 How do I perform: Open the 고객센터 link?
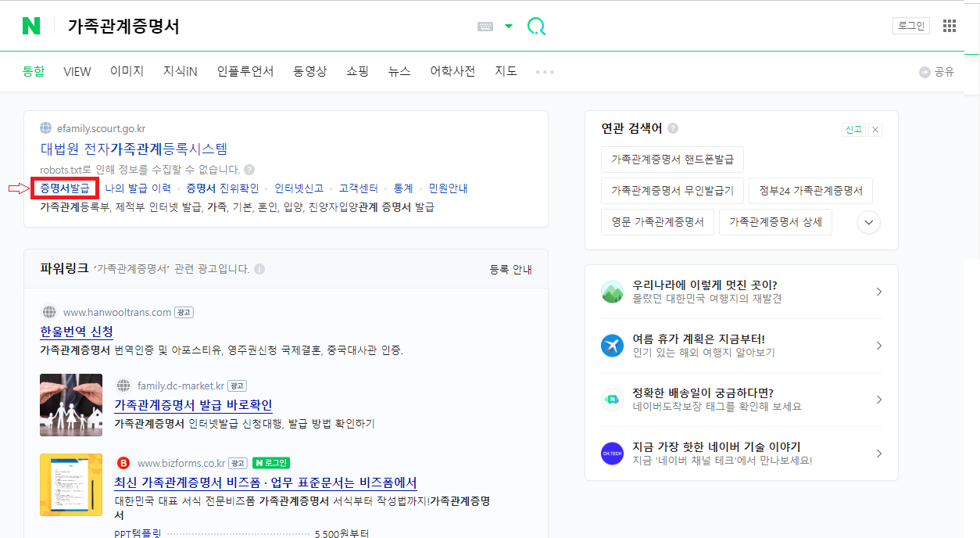[x=359, y=188]
